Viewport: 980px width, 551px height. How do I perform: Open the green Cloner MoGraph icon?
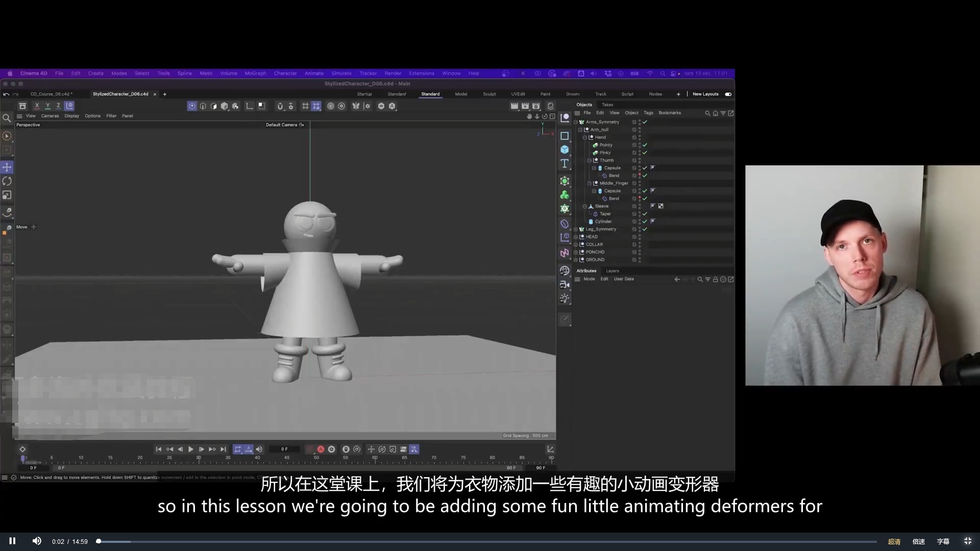point(565,195)
